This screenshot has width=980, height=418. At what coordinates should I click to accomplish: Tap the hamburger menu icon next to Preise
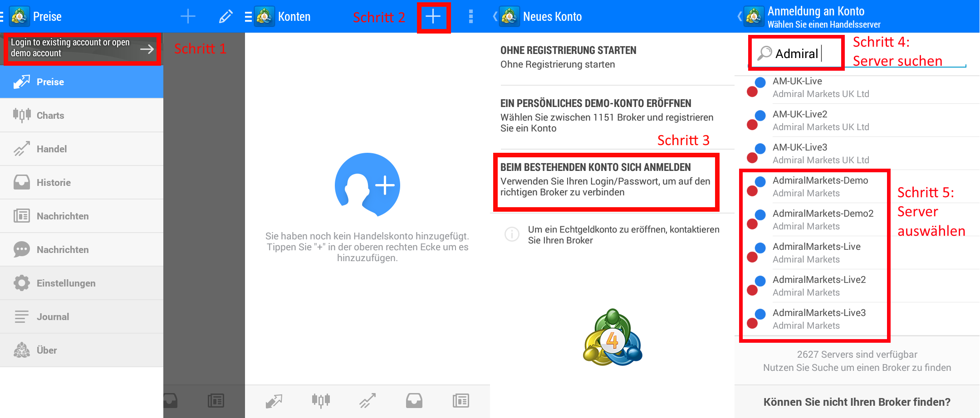click(x=2, y=17)
